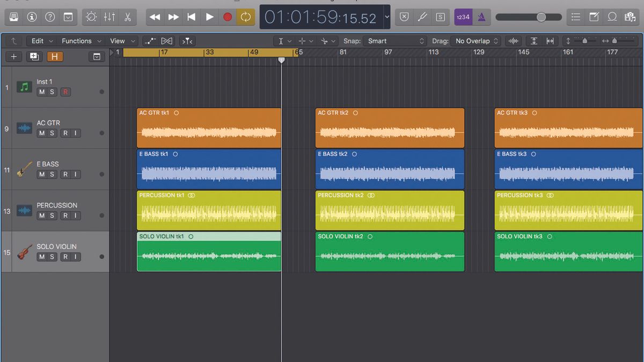Turn on the purple metronome icon
644x362 pixels.
click(481, 17)
